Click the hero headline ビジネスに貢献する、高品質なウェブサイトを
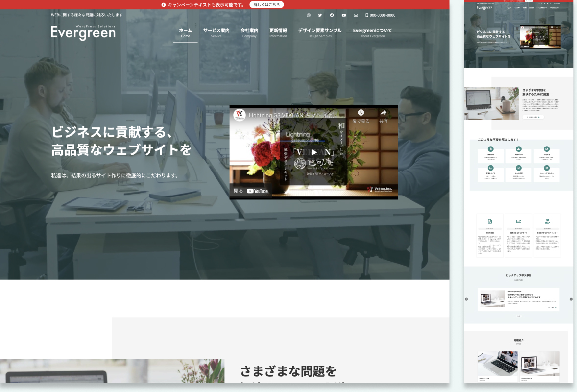577x392 pixels. click(121, 141)
